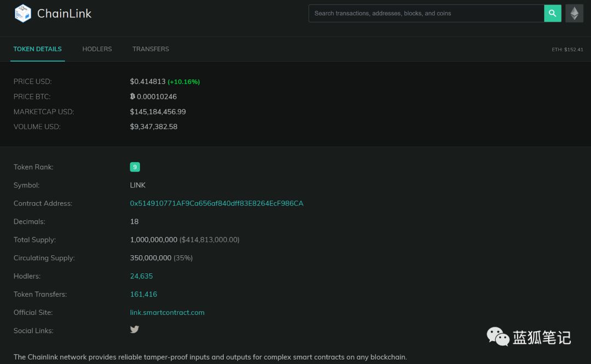
Task: Click the ETH: $152.41 price indicator
Action: 567,49
